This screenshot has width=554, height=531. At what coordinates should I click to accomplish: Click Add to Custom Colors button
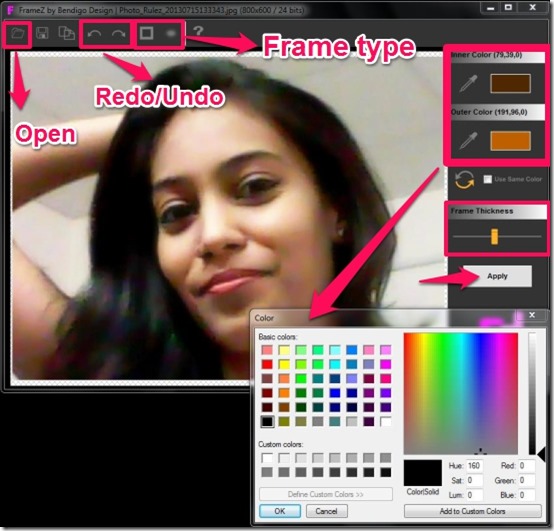click(x=472, y=511)
